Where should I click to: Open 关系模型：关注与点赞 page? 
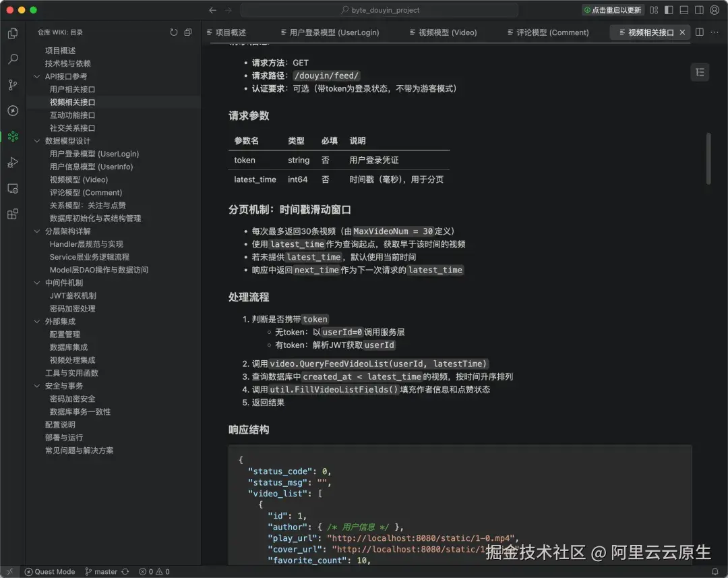[88, 205]
